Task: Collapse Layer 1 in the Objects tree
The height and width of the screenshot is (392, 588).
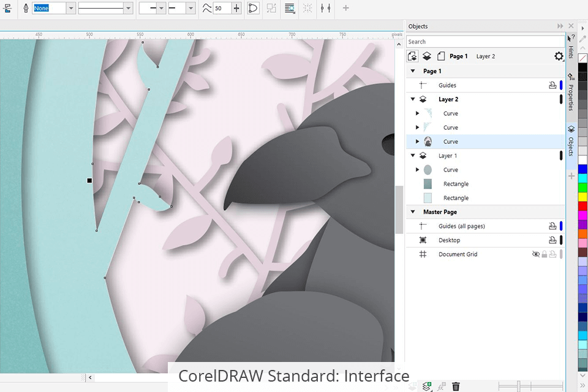Action: tap(413, 156)
